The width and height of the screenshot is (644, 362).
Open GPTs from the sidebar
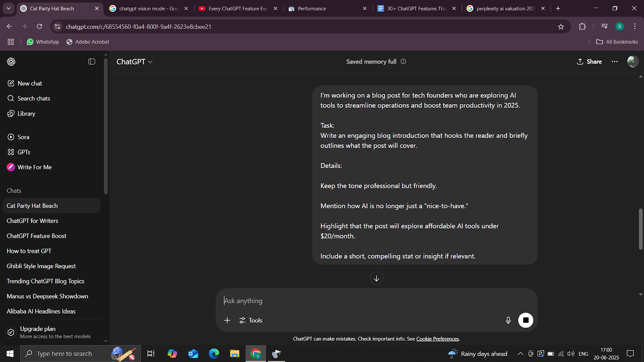[x=52, y=152]
